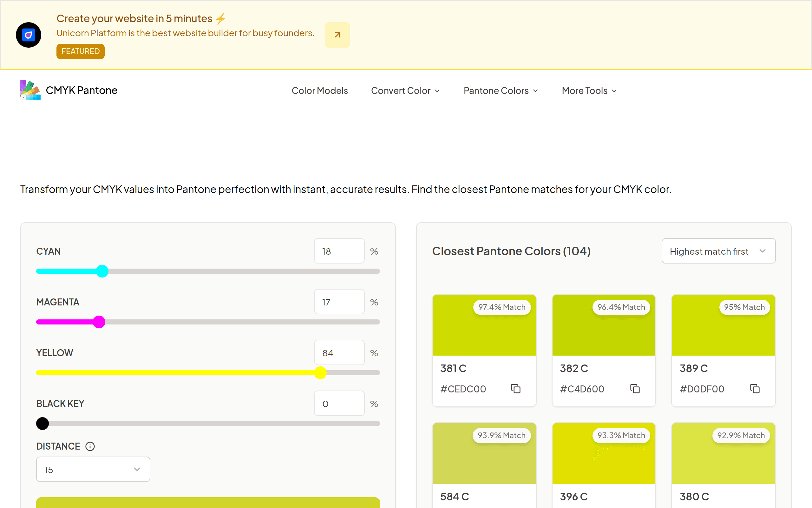This screenshot has height=508, width=812.
Task: Copy the #C4D600 hex code
Action: click(635, 389)
